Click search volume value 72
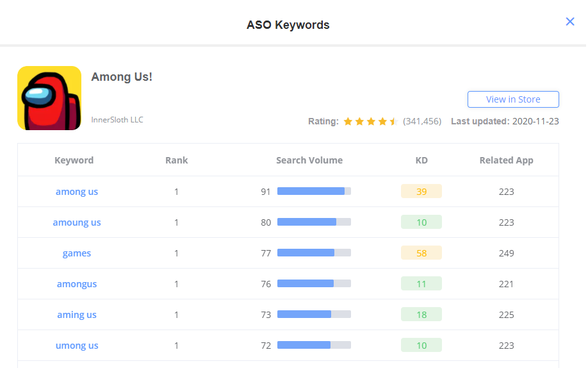This screenshot has width=588, height=368. click(266, 346)
